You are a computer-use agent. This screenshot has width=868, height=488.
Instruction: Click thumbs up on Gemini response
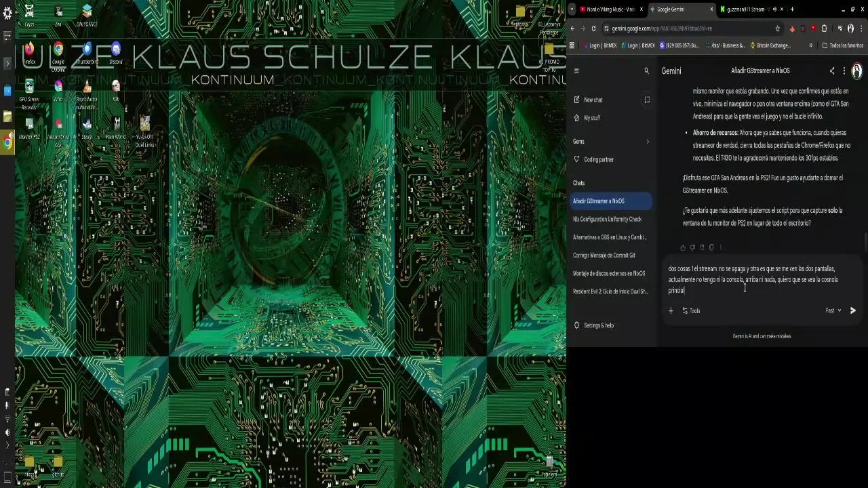pos(683,247)
